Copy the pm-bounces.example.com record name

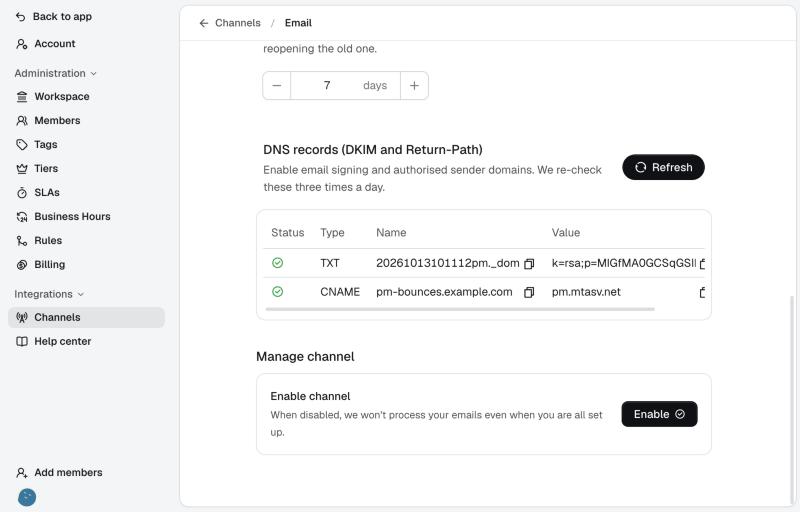coord(529,292)
